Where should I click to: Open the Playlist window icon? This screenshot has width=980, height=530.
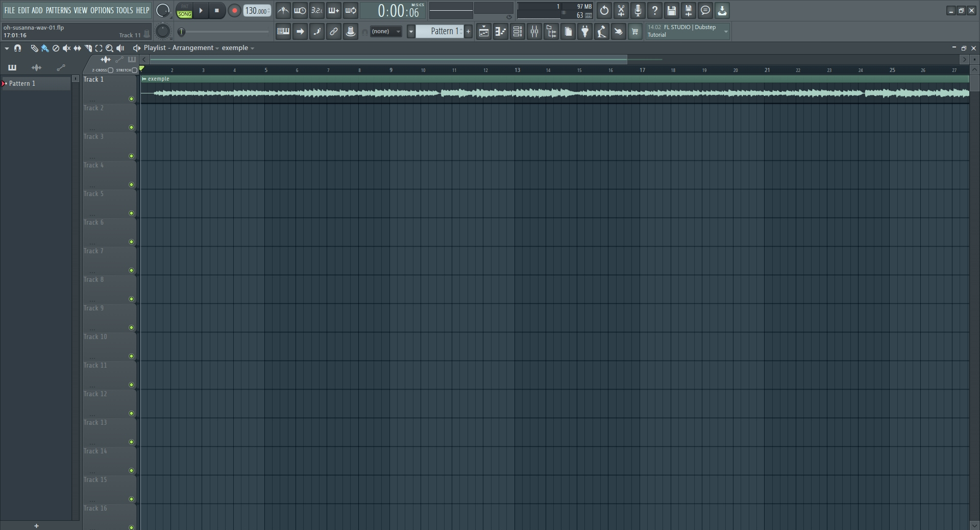[483, 32]
